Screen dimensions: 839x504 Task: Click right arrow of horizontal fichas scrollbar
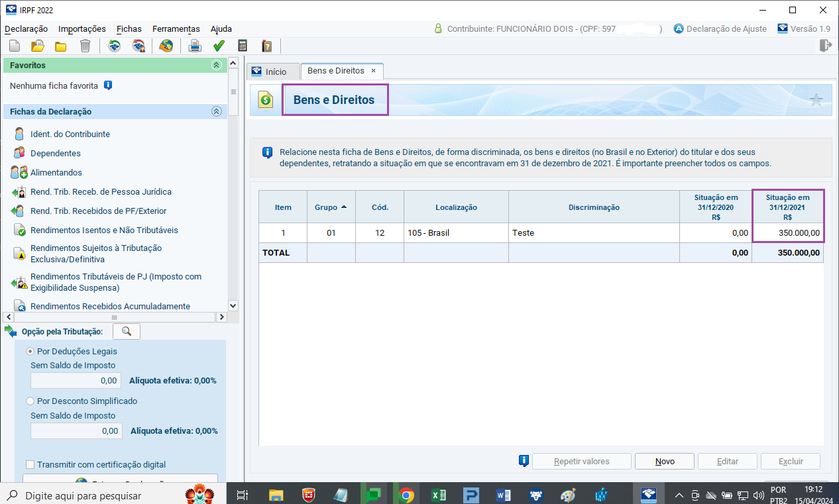click(x=223, y=318)
